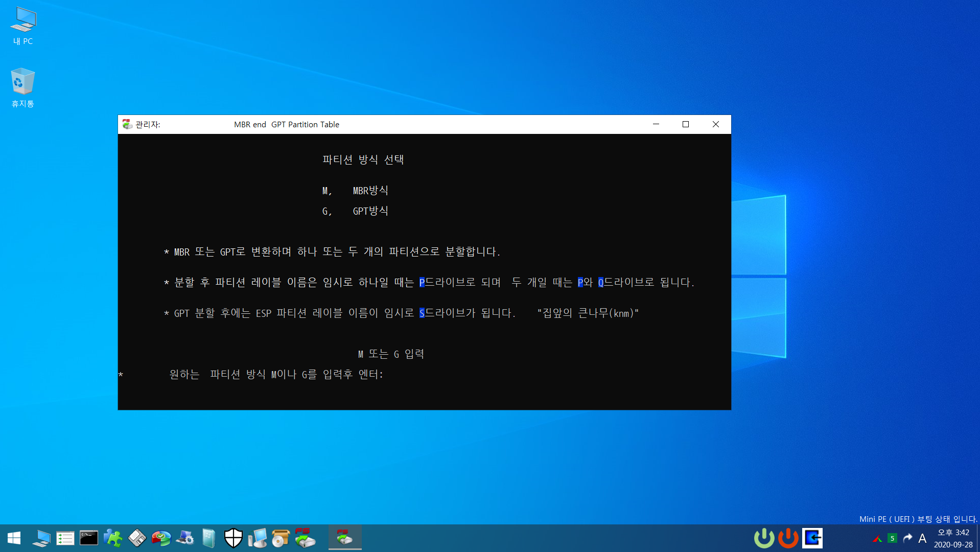Open the computer with gear taskbar icon
Screen dimensions: 980x552
point(184,538)
